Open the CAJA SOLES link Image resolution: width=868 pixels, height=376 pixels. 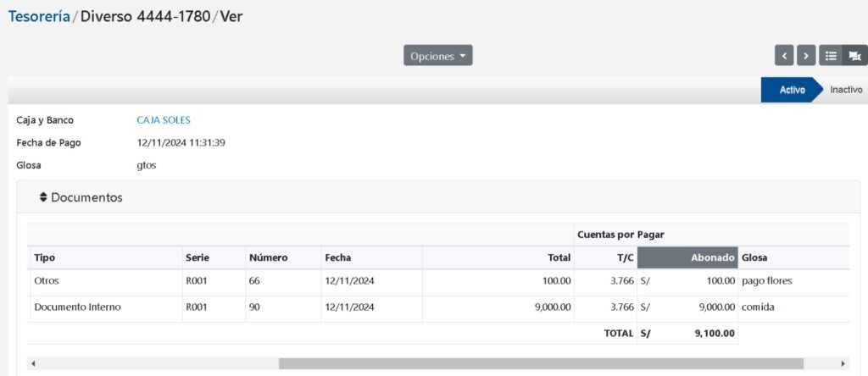pyautogui.click(x=164, y=120)
